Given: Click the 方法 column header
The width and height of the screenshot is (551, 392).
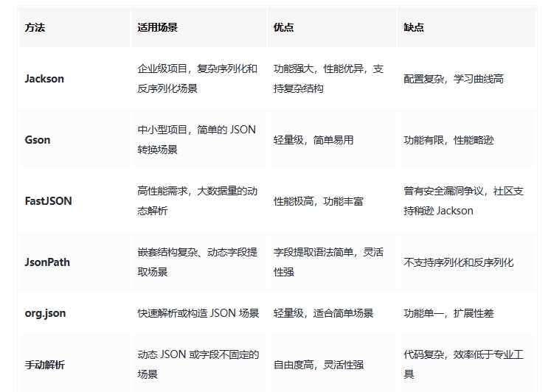Looking at the screenshot, I should coord(74,27).
